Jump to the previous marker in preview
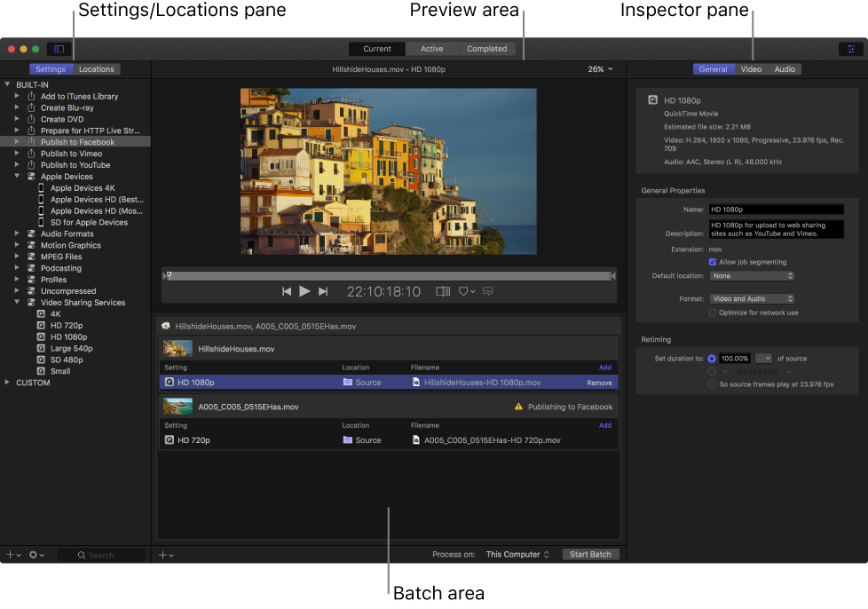Viewport: 868px width, 609px height. point(286,291)
